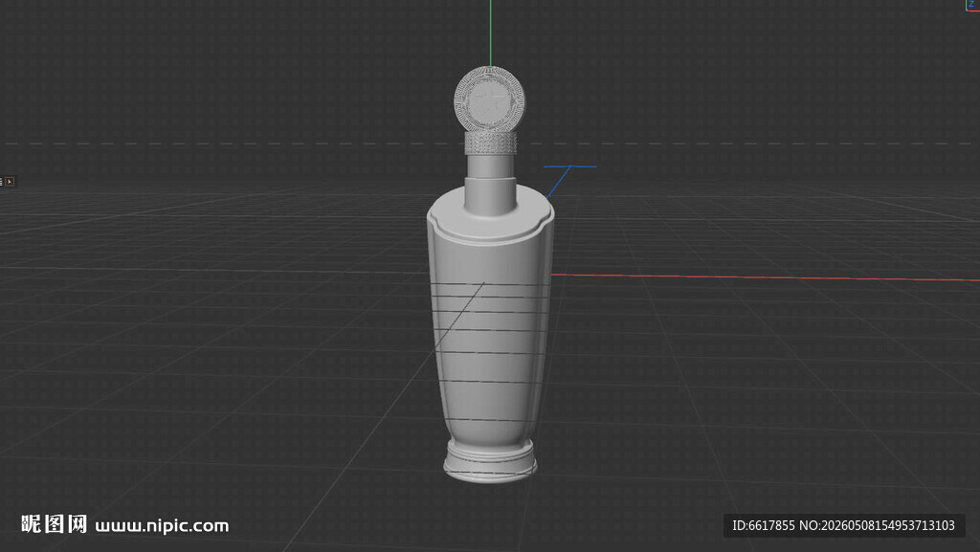Select the ringed base of the bottle
980x552 pixels.
pyautogui.click(x=490, y=461)
